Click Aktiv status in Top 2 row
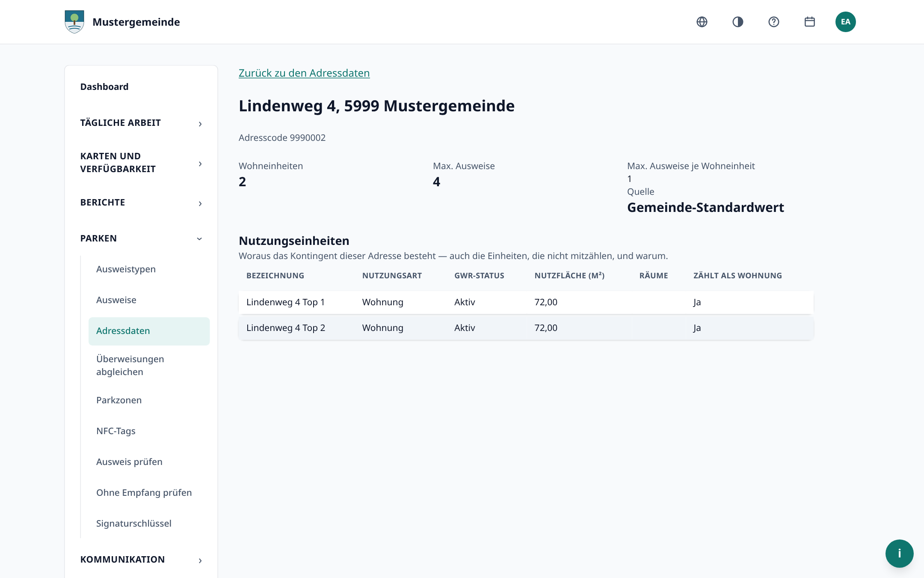The image size is (924, 578). click(465, 328)
